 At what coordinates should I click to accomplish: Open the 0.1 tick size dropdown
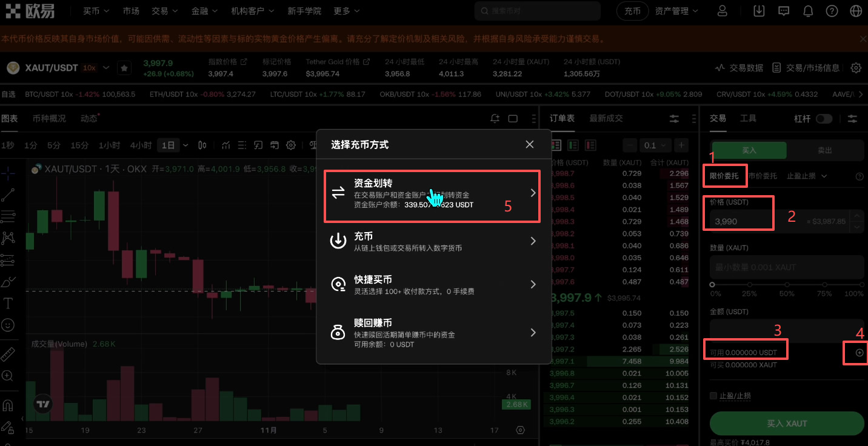tap(654, 145)
